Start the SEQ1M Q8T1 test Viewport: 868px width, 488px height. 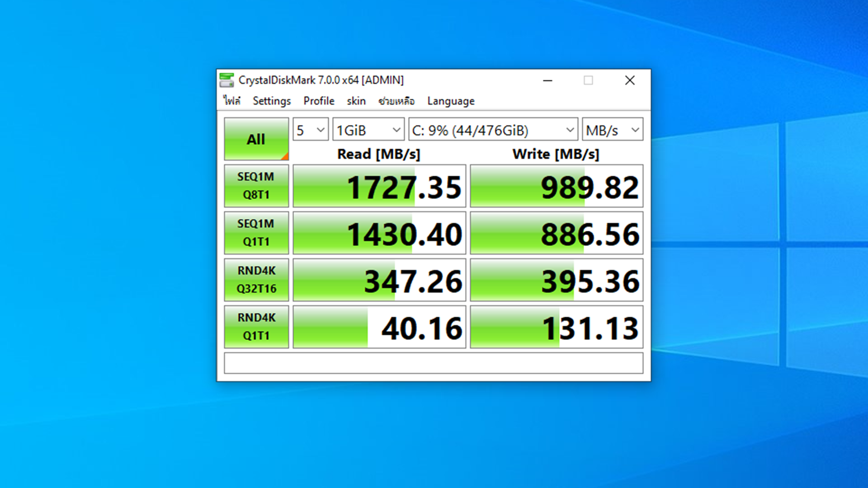(256, 186)
